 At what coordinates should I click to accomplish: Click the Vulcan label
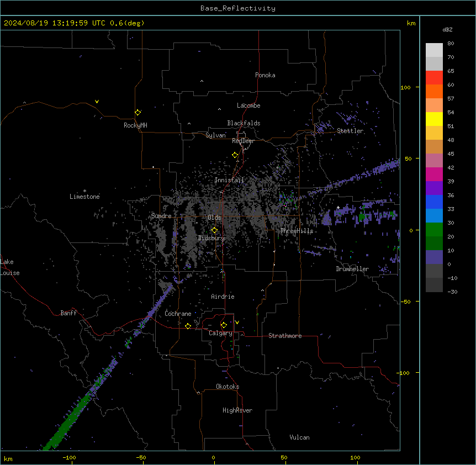(x=299, y=437)
